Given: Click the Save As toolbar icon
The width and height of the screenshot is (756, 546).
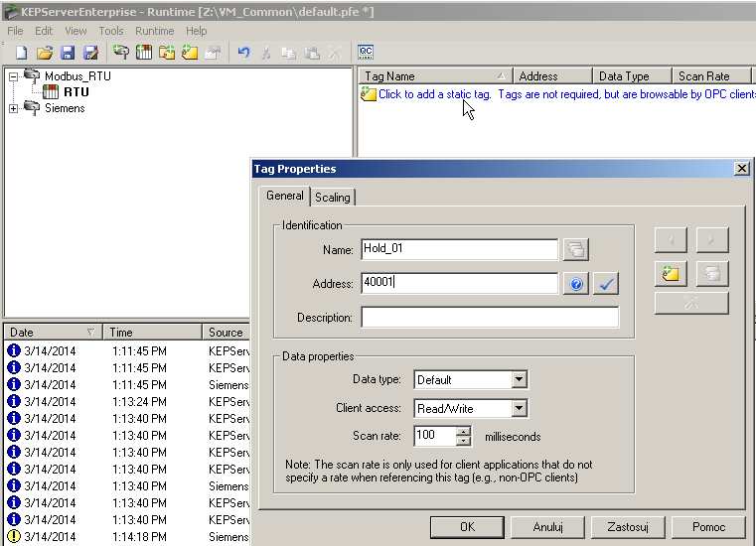Looking at the screenshot, I should 90,53.
